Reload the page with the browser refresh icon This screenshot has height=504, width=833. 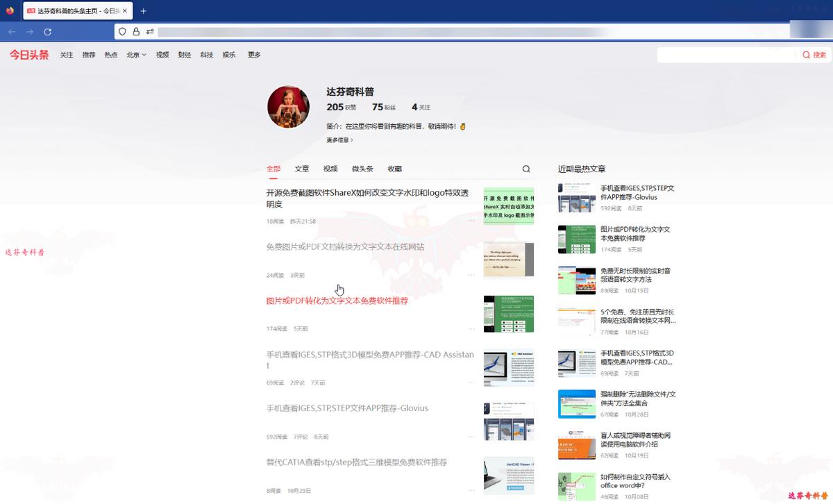pos(47,31)
